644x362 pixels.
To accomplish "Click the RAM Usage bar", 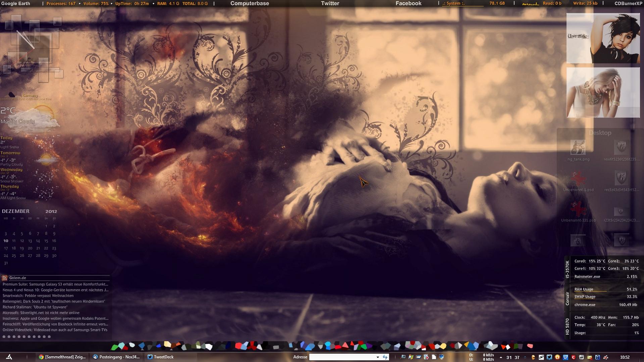I will [606, 289].
